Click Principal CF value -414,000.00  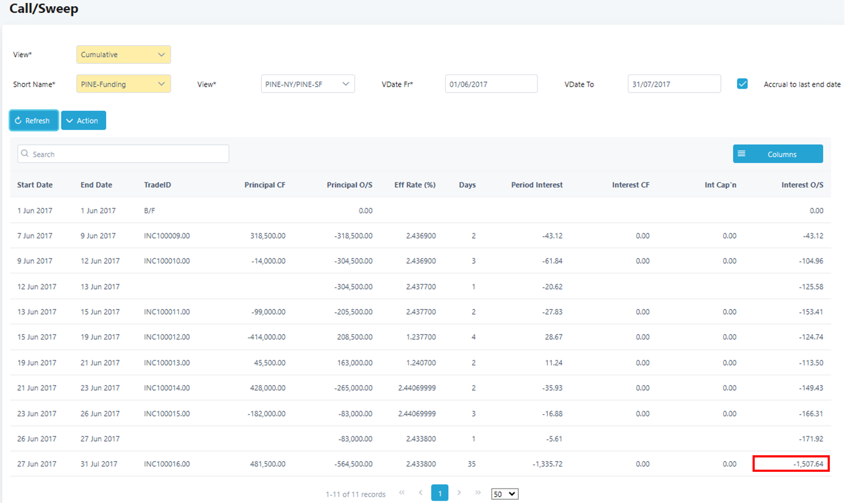pyautogui.click(x=266, y=337)
